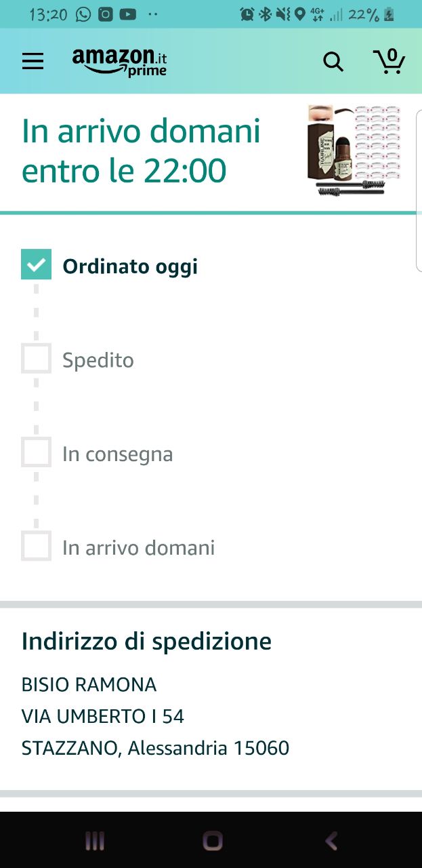Viewport: 422px width, 868px height.
Task: Tap the Indirizzo di spedizione heading
Action: [x=146, y=641]
